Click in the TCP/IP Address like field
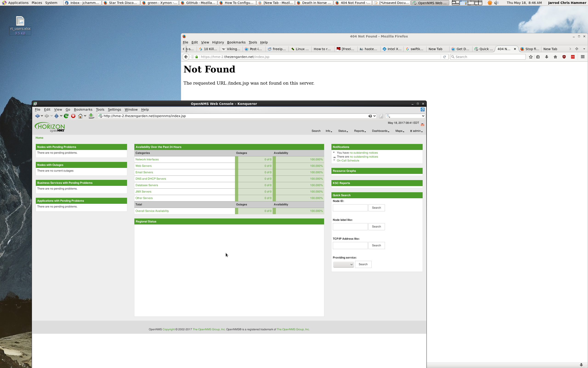The image size is (588, 368). click(x=350, y=246)
